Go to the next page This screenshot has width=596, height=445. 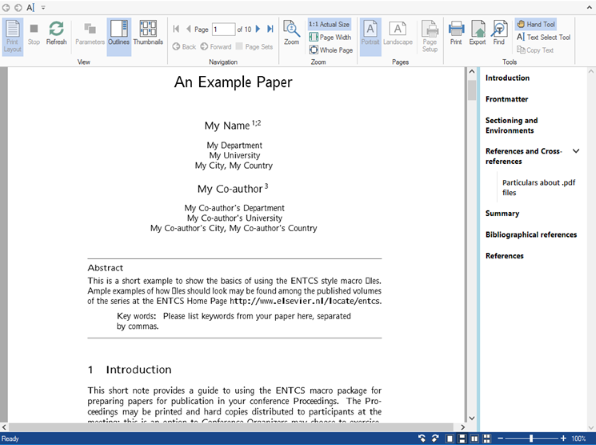click(x=258, y=29)
